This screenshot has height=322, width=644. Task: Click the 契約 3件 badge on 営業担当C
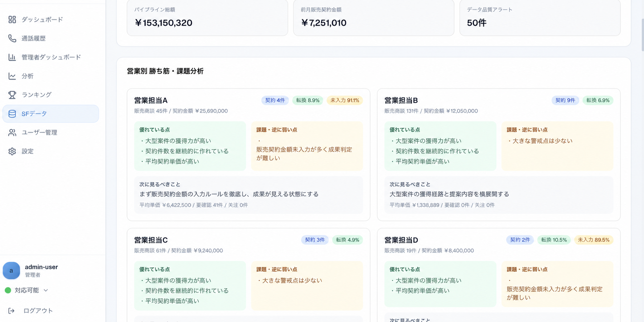[315, 240]
